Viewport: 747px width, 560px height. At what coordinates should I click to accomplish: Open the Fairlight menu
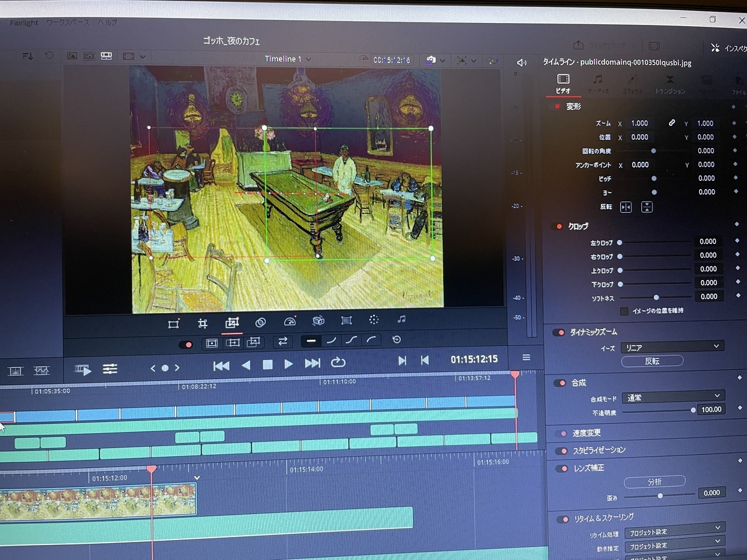click(x=24, y=23)
